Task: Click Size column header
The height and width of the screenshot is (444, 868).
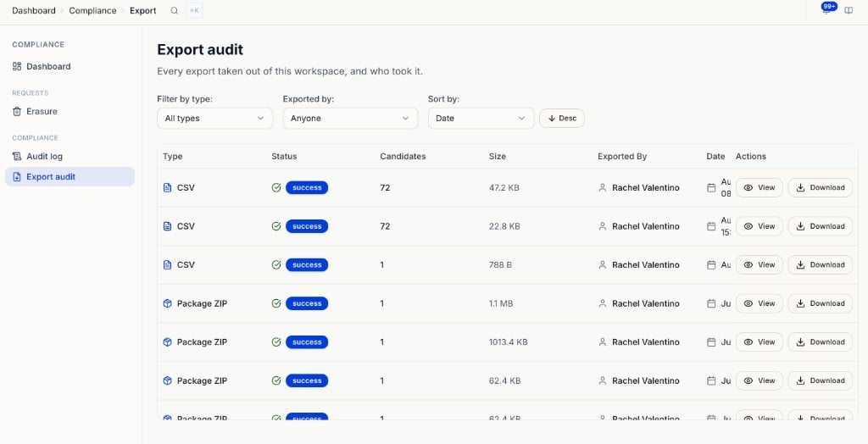Action: tap(497, 157)
